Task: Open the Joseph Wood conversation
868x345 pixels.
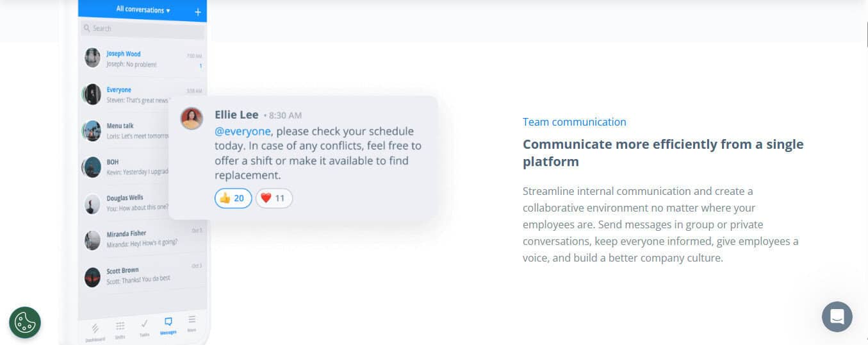Action: click(143, 58)
